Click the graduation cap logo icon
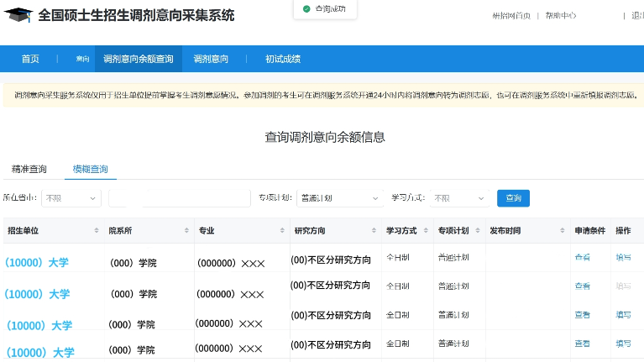The image size is (644, 362). tap(18, 15)
